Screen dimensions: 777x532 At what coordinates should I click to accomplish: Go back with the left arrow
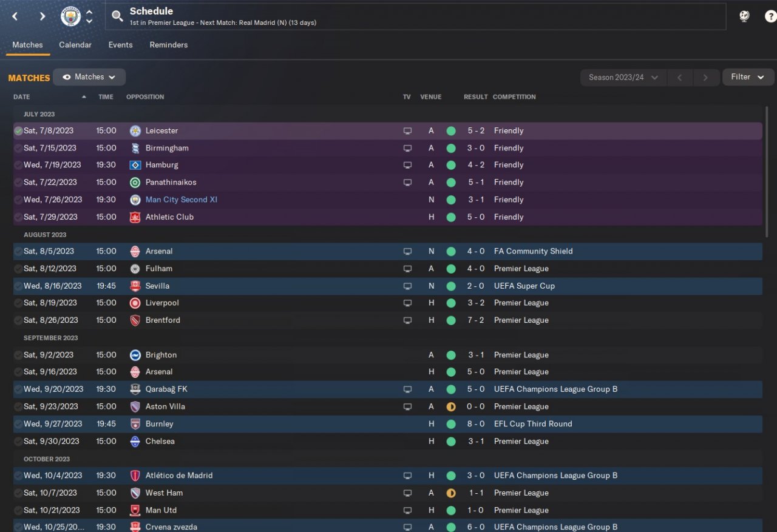pos(15,16)
